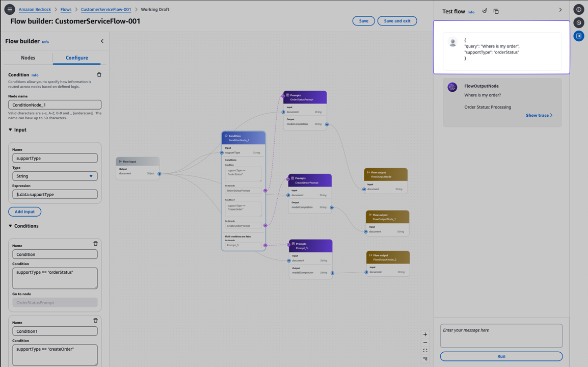Click the Save and exit button

click(397, 21)
